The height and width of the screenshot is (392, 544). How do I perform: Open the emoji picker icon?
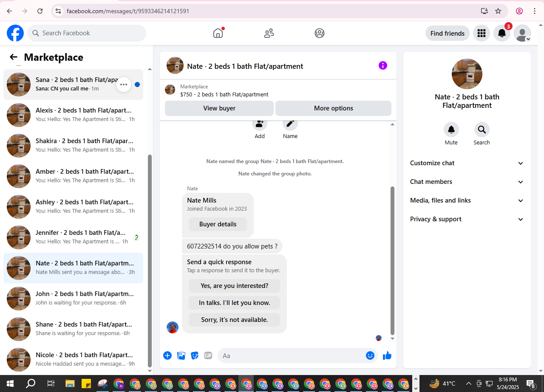click(x=370, y=355)
